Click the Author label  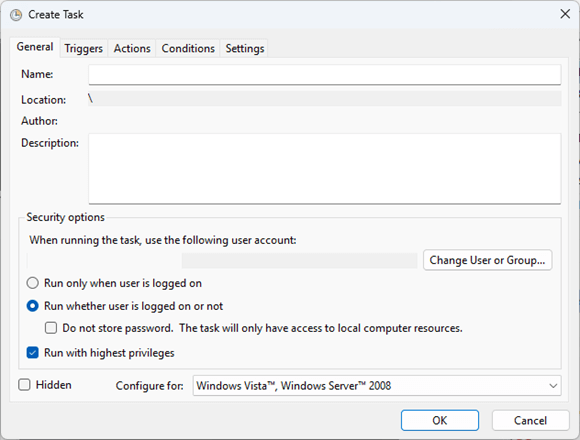pyautogui.click(x=39, y=121)
